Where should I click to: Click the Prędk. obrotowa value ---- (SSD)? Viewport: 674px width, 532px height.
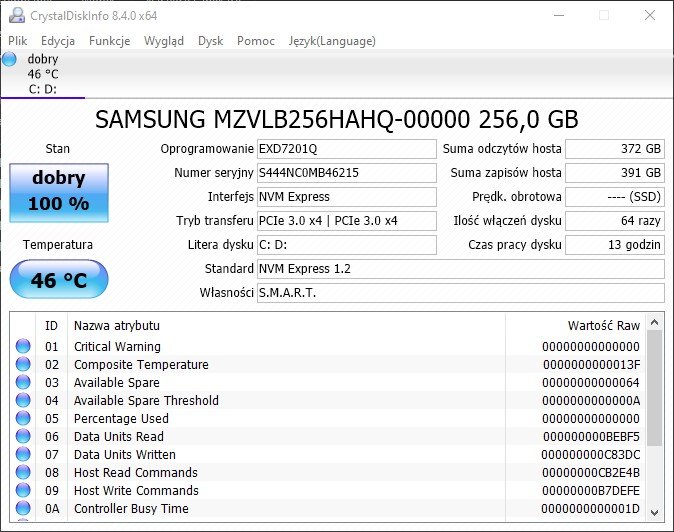coord(615,197)
